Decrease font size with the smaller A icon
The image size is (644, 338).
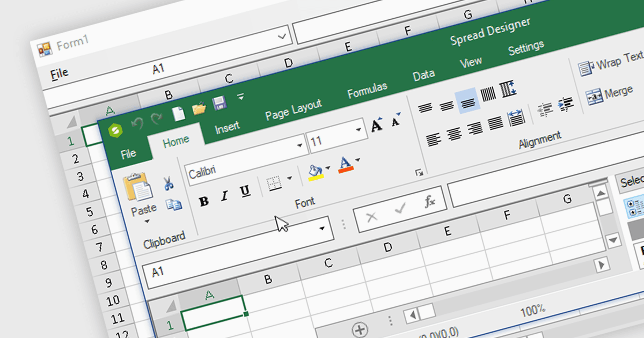point(397,119)
